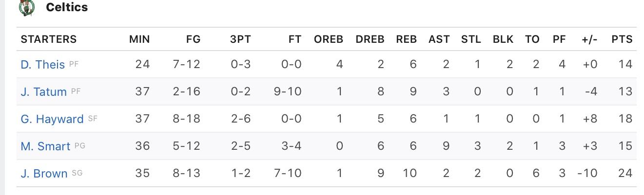Open J. Brown player link
Viewport: 644px width, 195px height.
[44, 173]
